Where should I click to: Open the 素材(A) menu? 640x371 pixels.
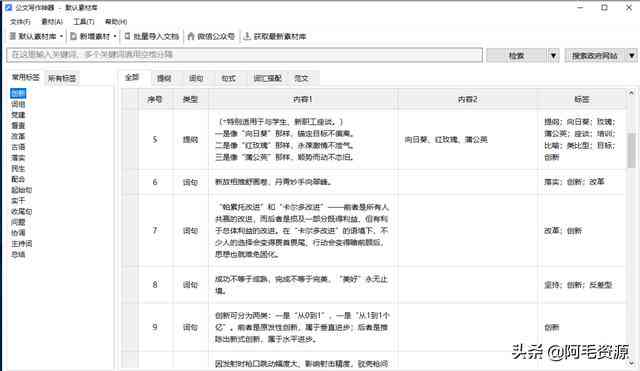52,21
